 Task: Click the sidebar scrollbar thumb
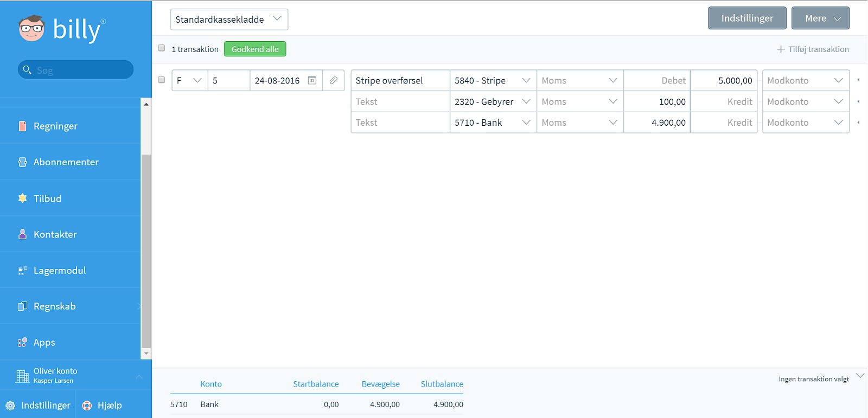[146, 251]
